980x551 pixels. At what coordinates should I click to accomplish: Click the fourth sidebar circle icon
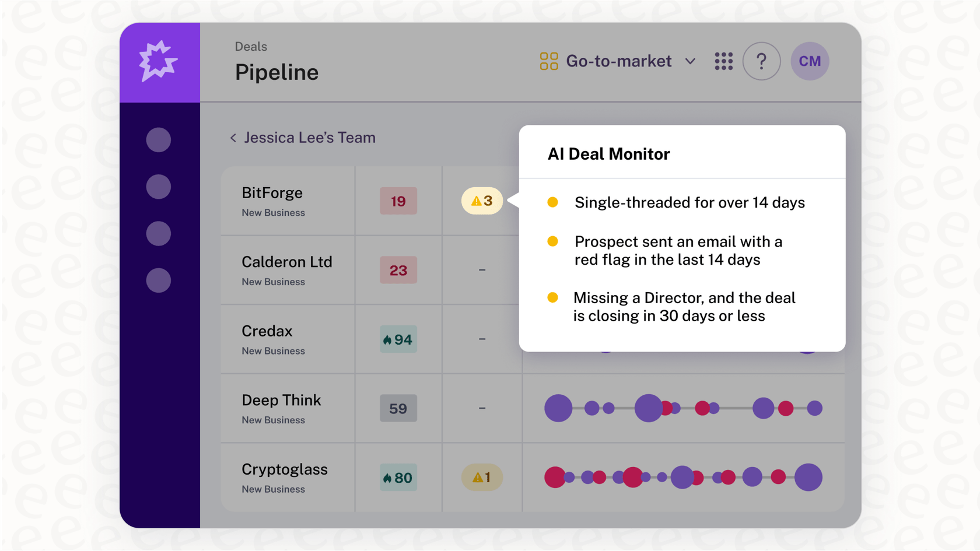159,280
